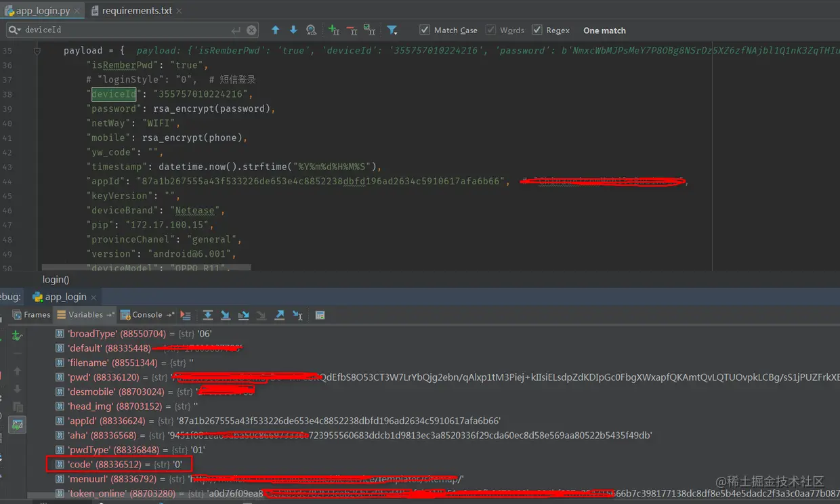
Task: Select 'code' variable row
Action: point(119,464)
